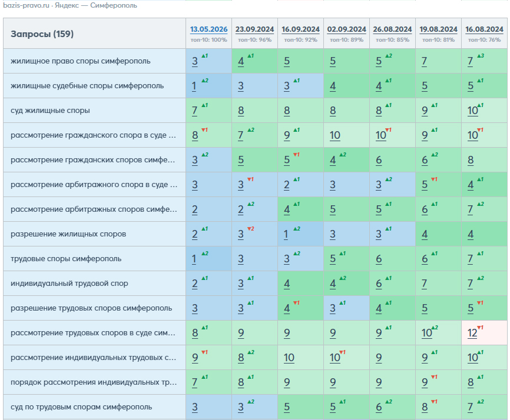Open position 2 for 'рассмотрение арбитражных споров' on 13.05.2026
Image resolution: width=510 pixels, height=420 pixels.
click(x=194, y=209)
